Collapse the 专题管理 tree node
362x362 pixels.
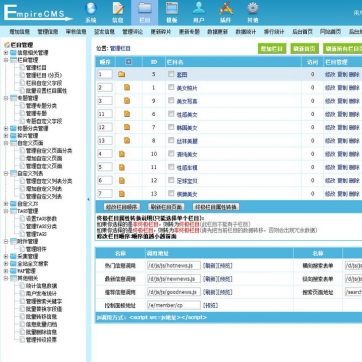[x=6, y=98]
